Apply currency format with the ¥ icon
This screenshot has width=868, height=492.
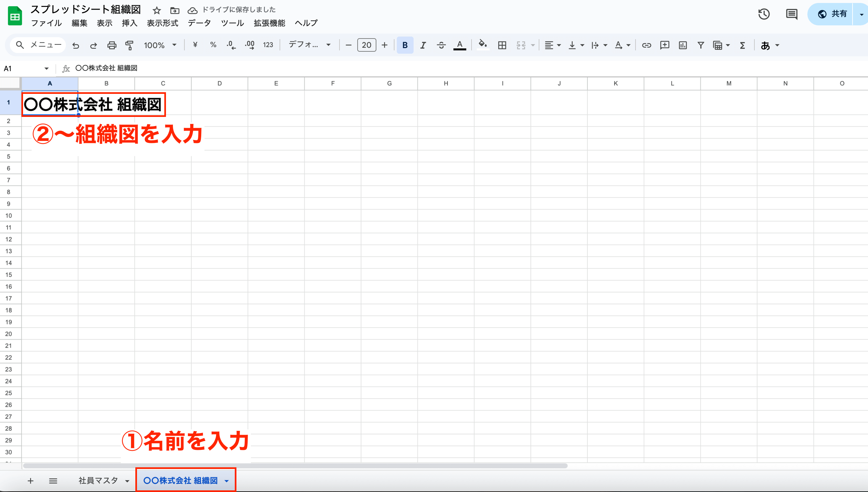[195, 45]
